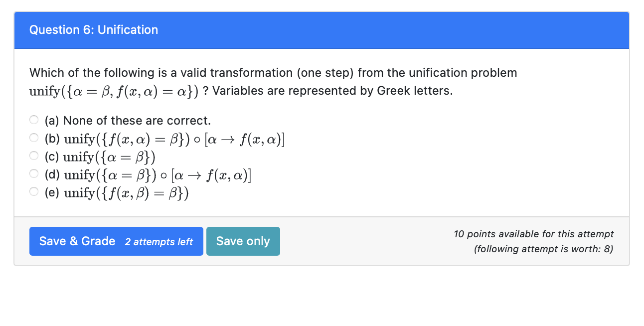Click the Save only button
Image resolution: width=644 pixels, height=326 pixels.
pyautogui.click(x=243, y=241)
